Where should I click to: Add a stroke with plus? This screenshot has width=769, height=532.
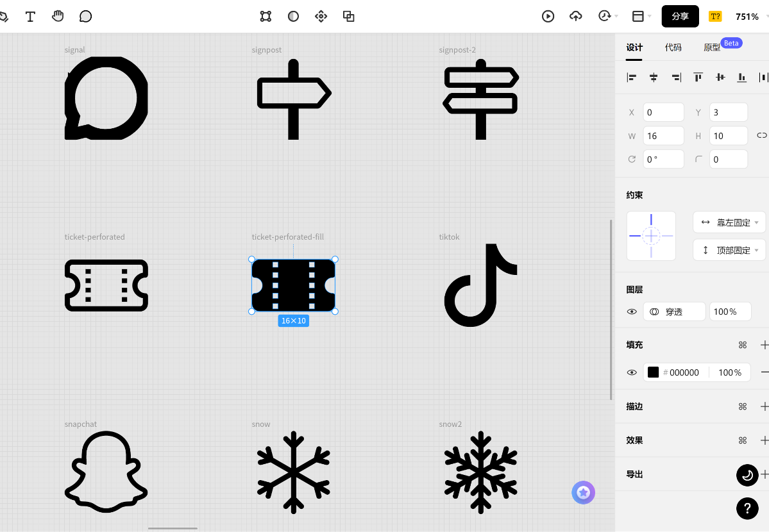[x=764, y=406]
